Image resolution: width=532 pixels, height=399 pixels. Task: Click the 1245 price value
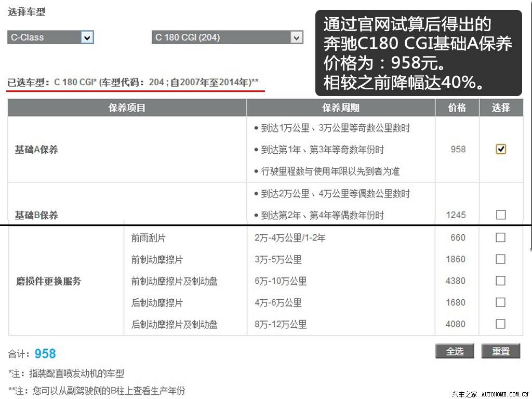[456, 215]
